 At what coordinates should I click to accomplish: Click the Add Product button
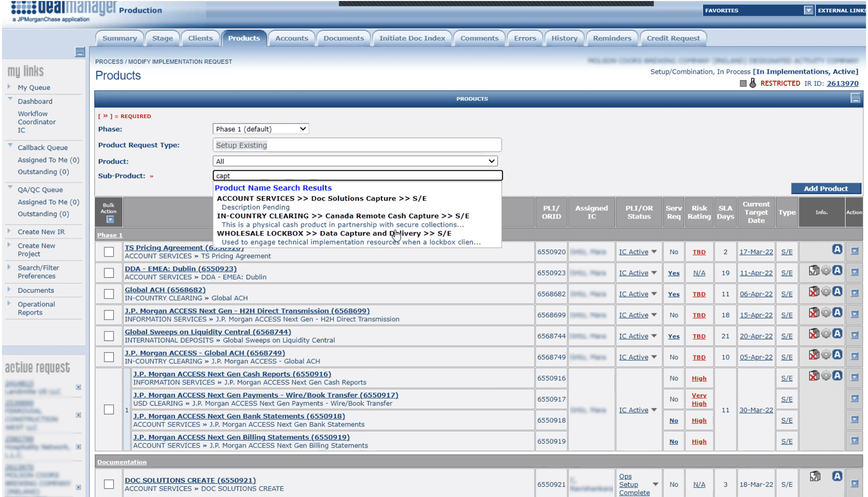826,189
